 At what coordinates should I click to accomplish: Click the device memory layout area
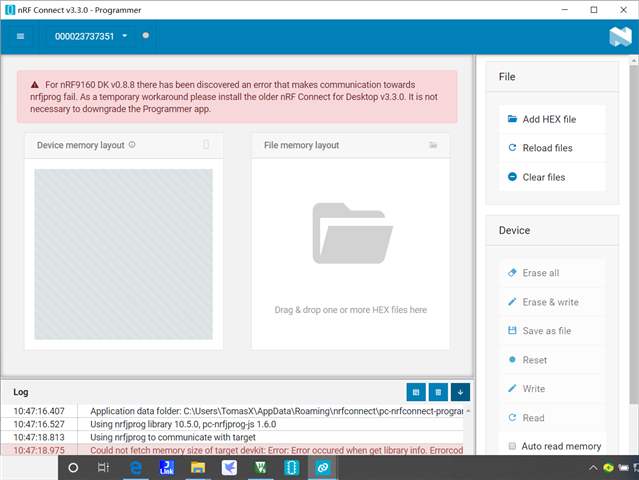point(123,254)
